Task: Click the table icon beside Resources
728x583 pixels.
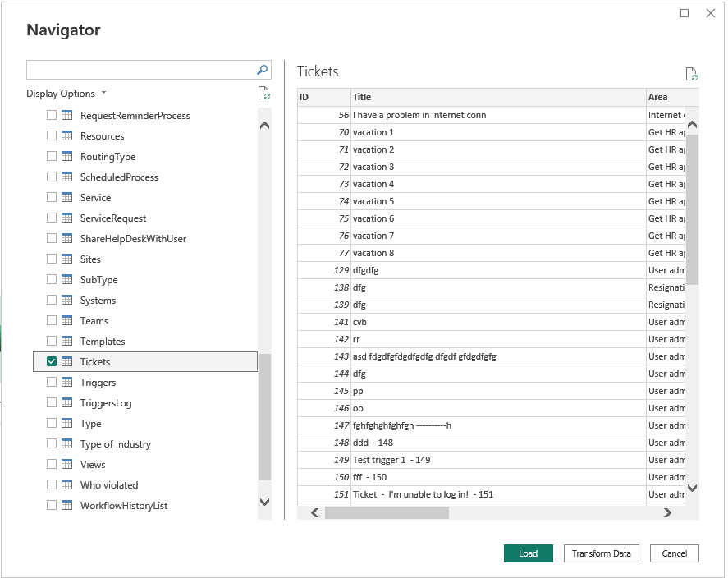Action: coord(67,136)
